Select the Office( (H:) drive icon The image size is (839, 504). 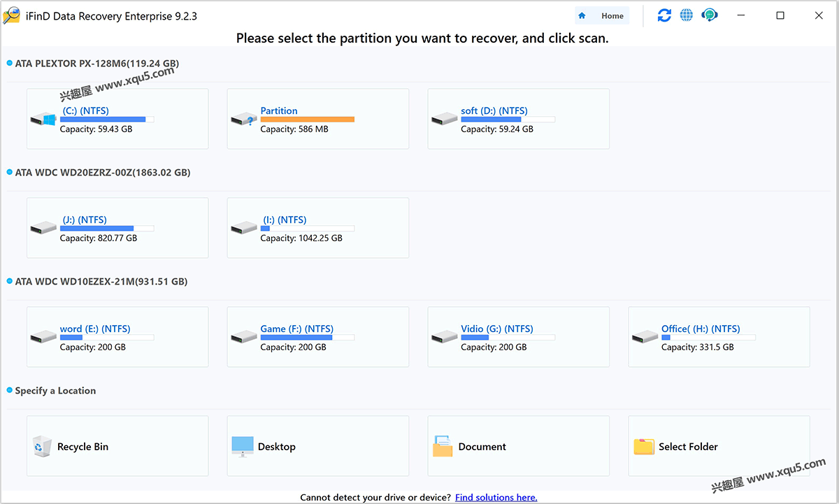pyautogui.click(x=645, y=338)
